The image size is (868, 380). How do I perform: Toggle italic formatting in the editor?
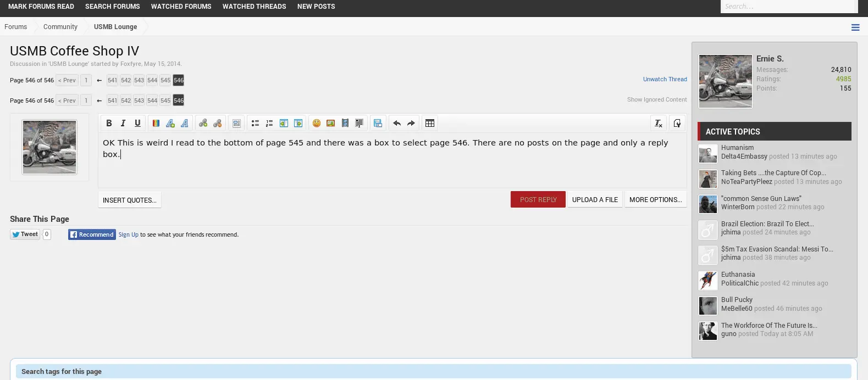[x=123, y=123]
